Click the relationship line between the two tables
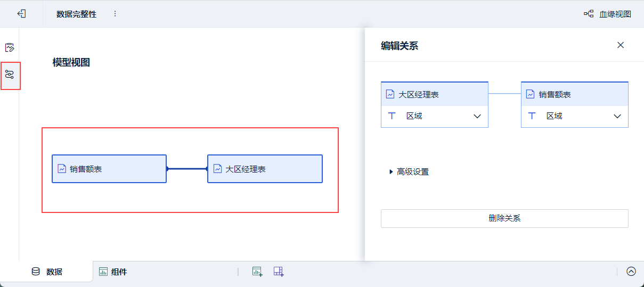The height and width of the screenshot is (287, 644). [x=187, y=169]
